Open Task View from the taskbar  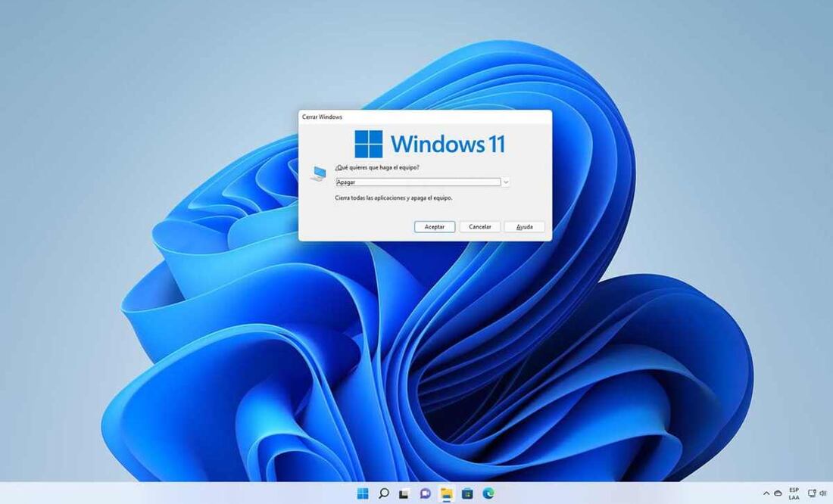click(x=404, y=492)
